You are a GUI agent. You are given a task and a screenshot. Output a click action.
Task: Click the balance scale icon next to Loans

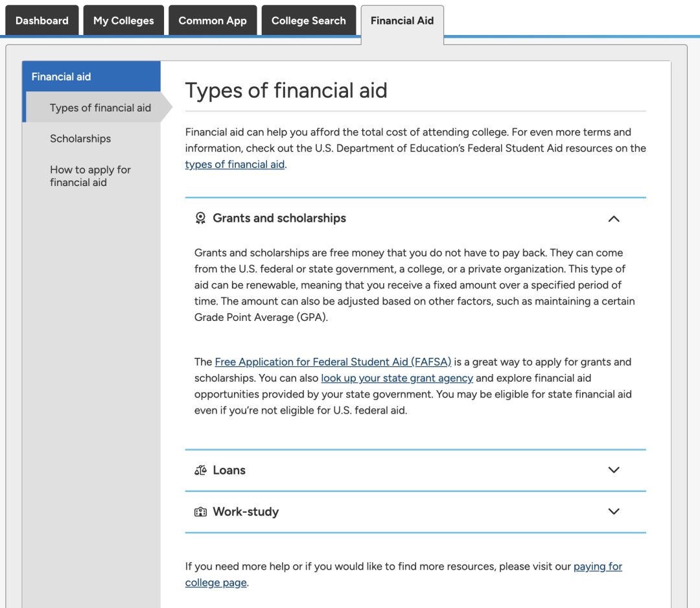pos(200,470)
